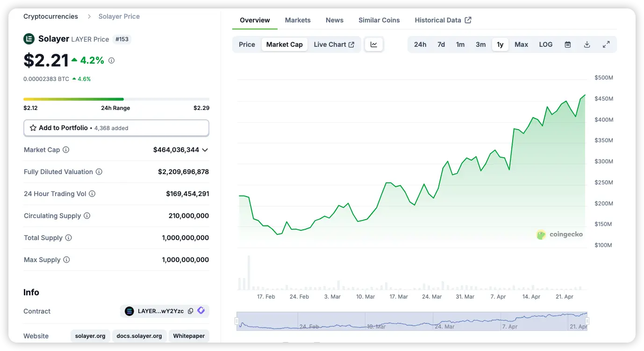
Task: Copy the LAYER contract address
Action: click(x=190, y=311)
